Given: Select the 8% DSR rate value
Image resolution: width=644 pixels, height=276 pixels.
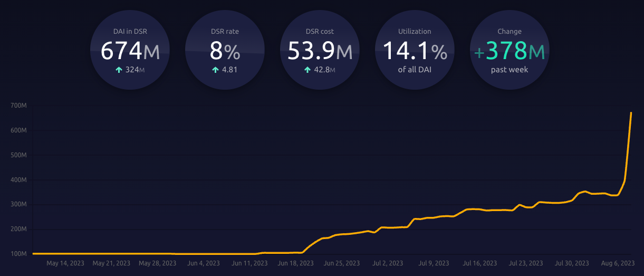Looking at the screenshot, I should pos(225,51).
